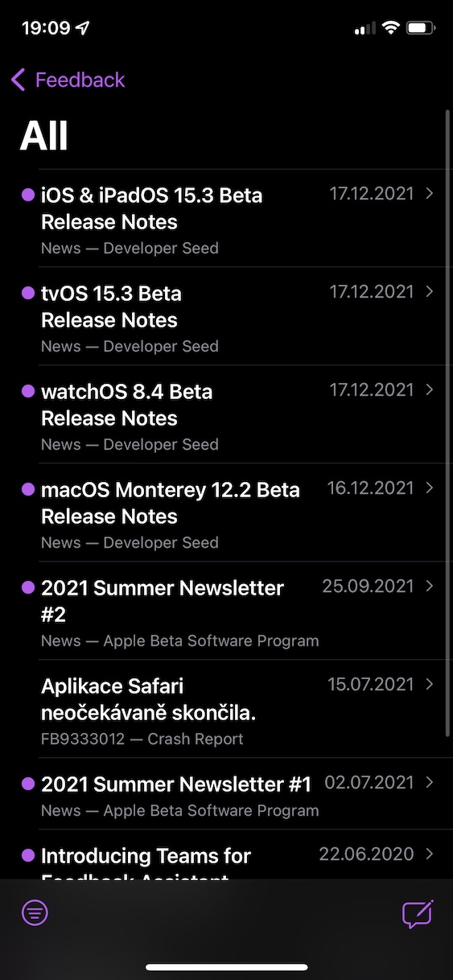Image resolution: width=453 pixels, height=980 pixels.
Task: Tap the chevron on 2021 Summer Newsletter #1
Action: [430, 782]
